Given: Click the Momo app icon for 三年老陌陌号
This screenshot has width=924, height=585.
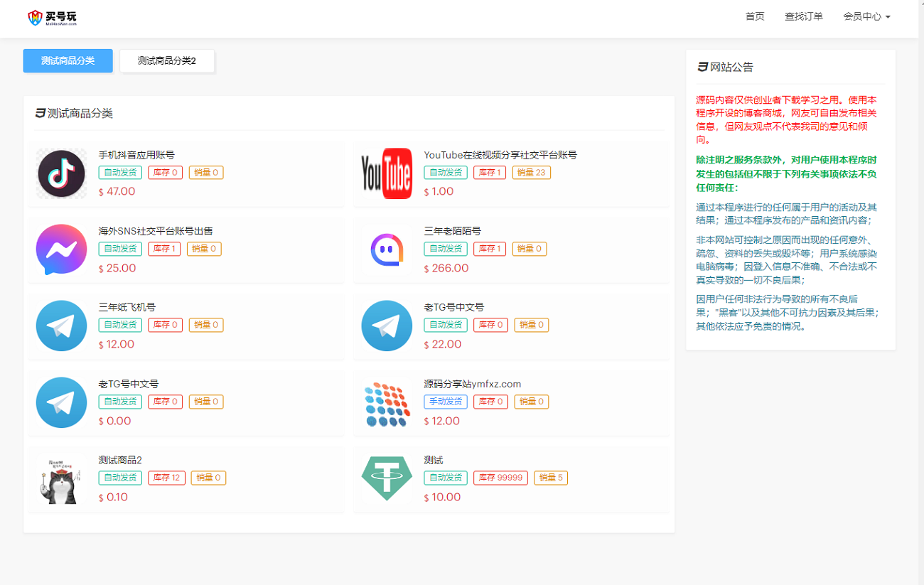Looking at the screenshot, I should [x=387, y=249].
